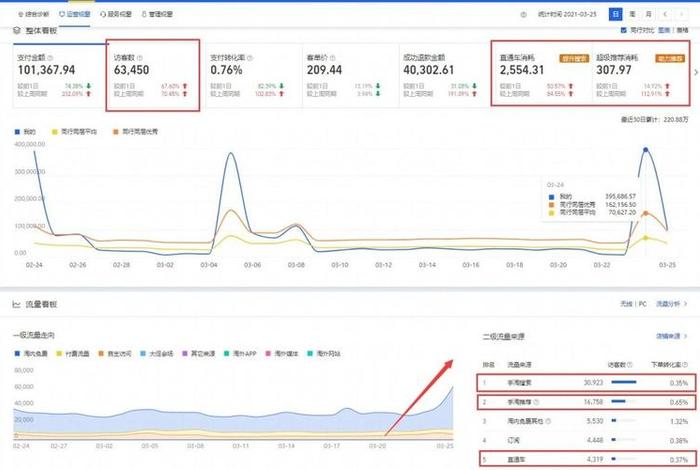Switch traffic board to 无线
700x470 pixels.
(626, 304)
